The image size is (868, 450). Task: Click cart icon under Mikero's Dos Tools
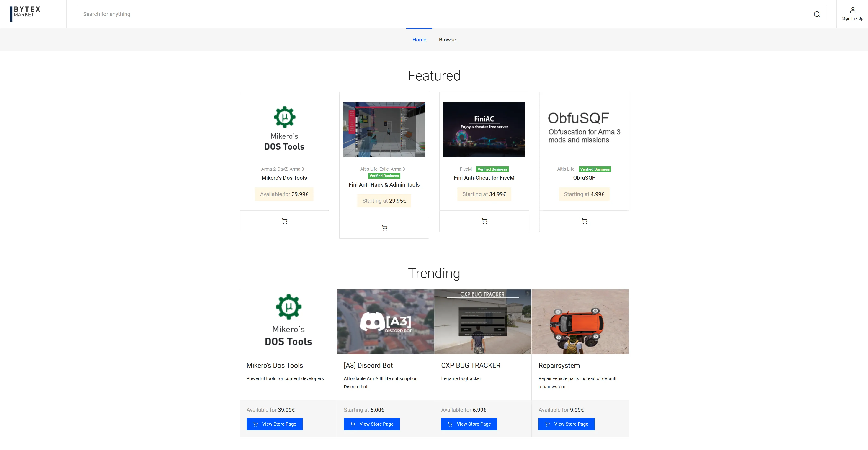click(x=284, y=221)
